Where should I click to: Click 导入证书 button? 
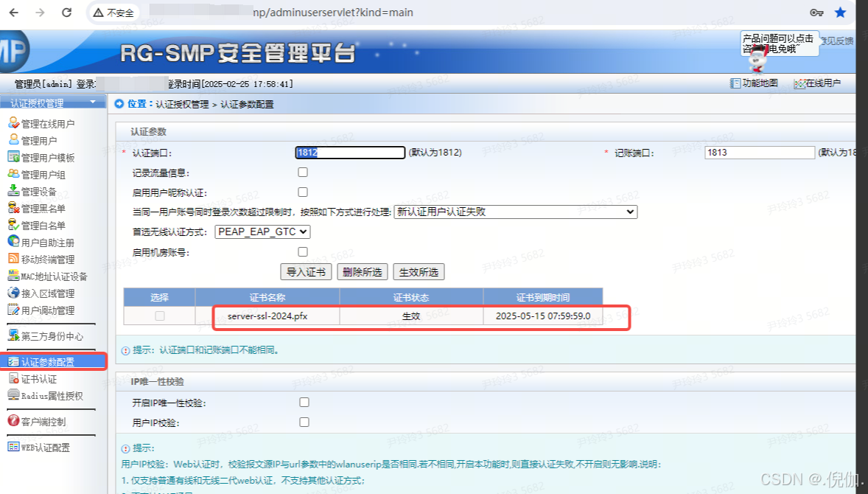(x=306, y=272)
